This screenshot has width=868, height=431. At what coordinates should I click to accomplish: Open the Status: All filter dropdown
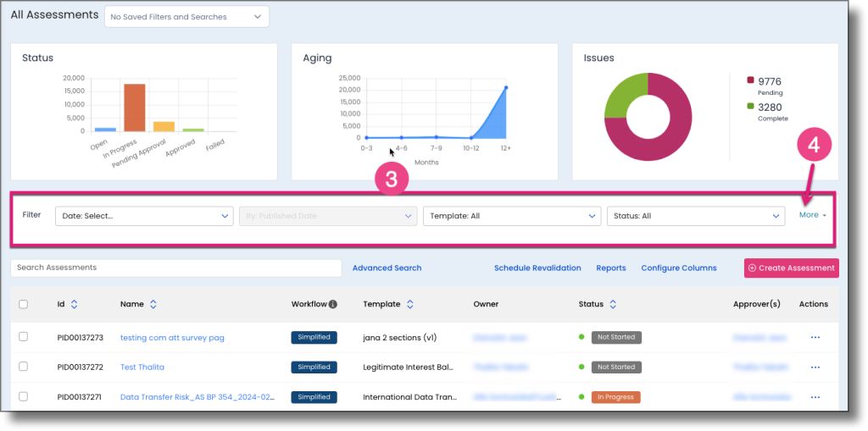(x=696, y=216)
